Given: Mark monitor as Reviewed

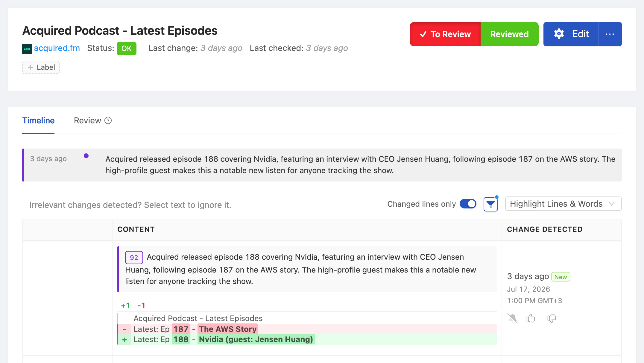Looking at the screenshot, I should click(x=509, y=34).
